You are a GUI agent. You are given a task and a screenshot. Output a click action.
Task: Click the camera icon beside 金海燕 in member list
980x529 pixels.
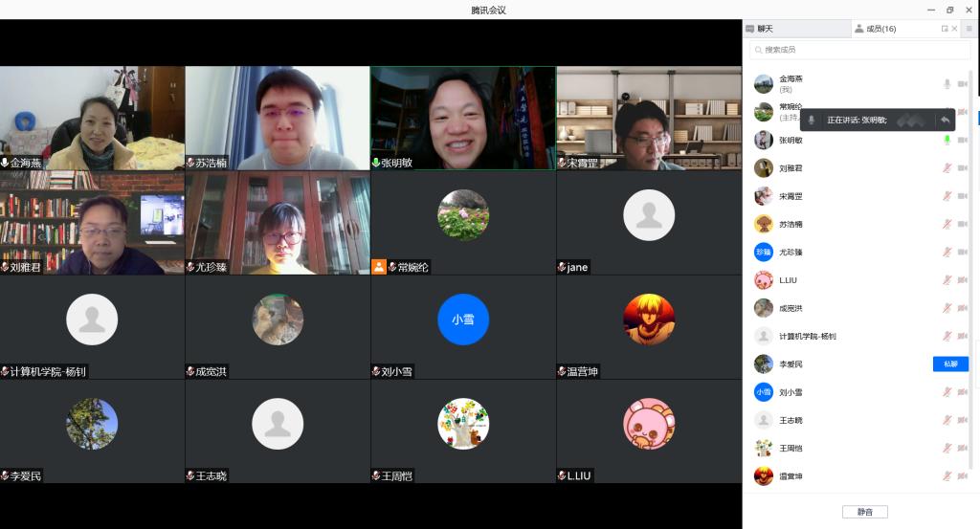(963, 84)
